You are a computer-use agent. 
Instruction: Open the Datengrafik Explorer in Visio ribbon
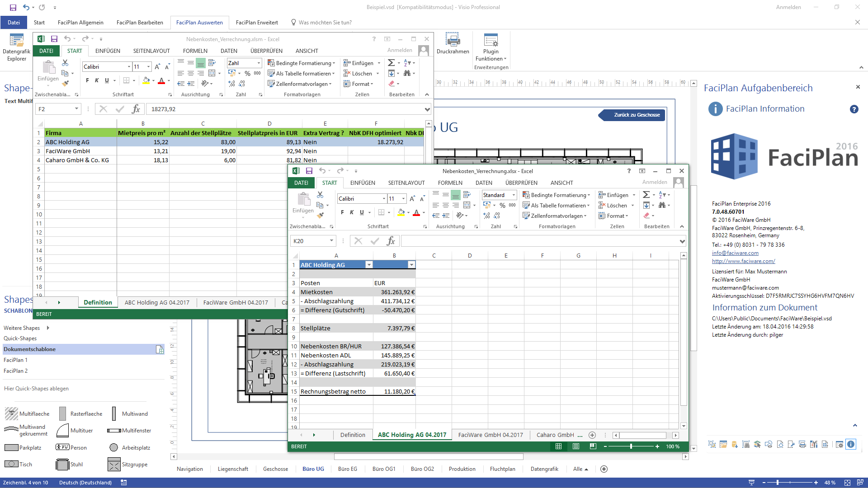click(17, 48)
